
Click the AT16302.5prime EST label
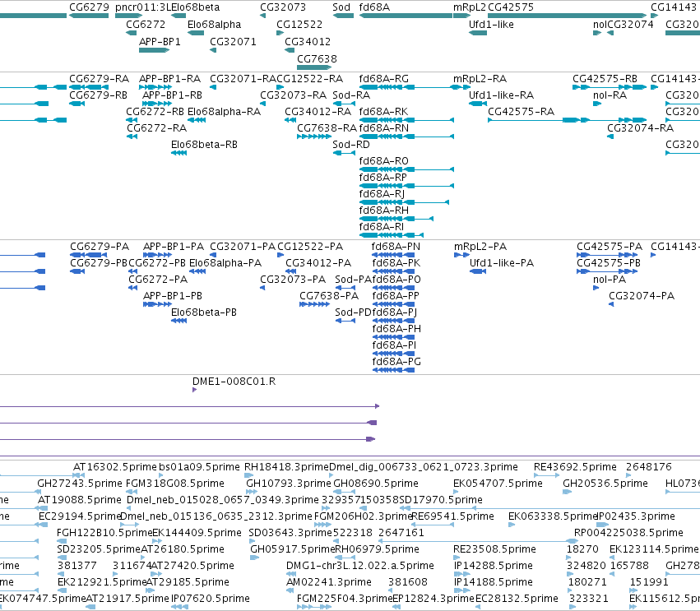coord(115,467)
